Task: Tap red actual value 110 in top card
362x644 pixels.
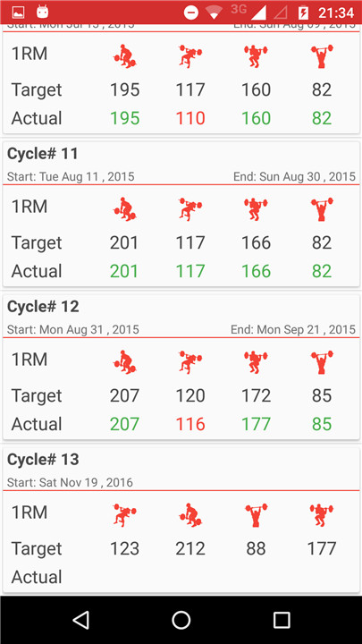Action: (x=190, y=118)
